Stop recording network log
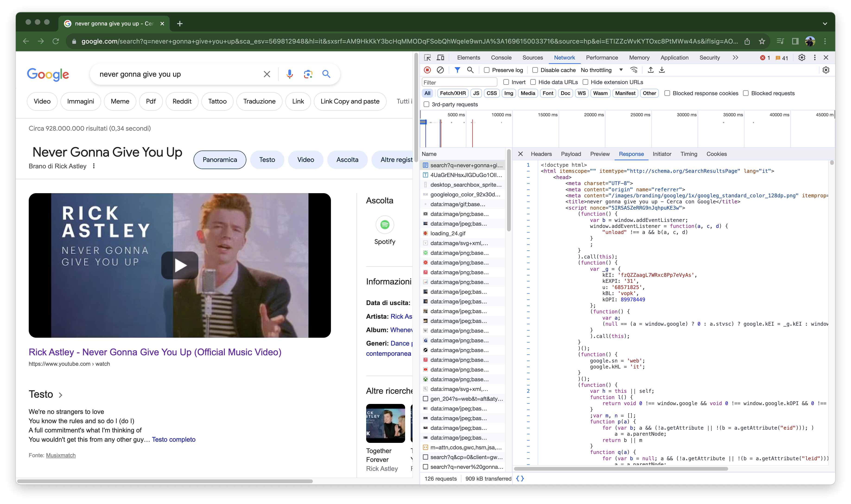Screen dimensions: 851x504 427,70
